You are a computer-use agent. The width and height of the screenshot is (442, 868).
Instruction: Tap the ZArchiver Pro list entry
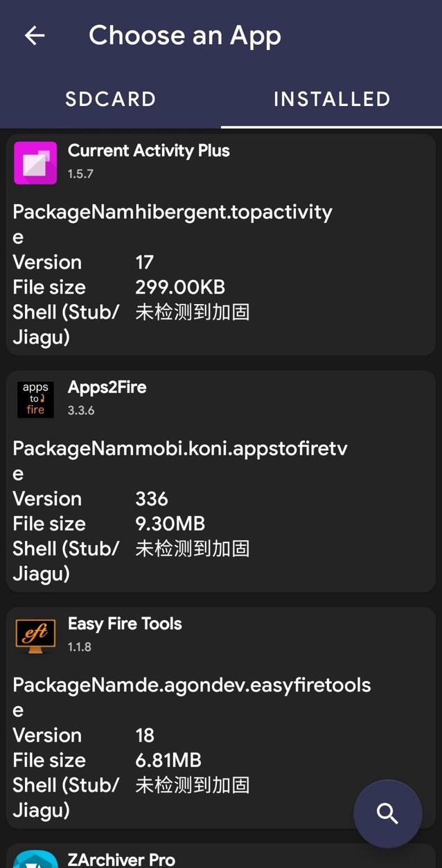[x=221, y=859]
